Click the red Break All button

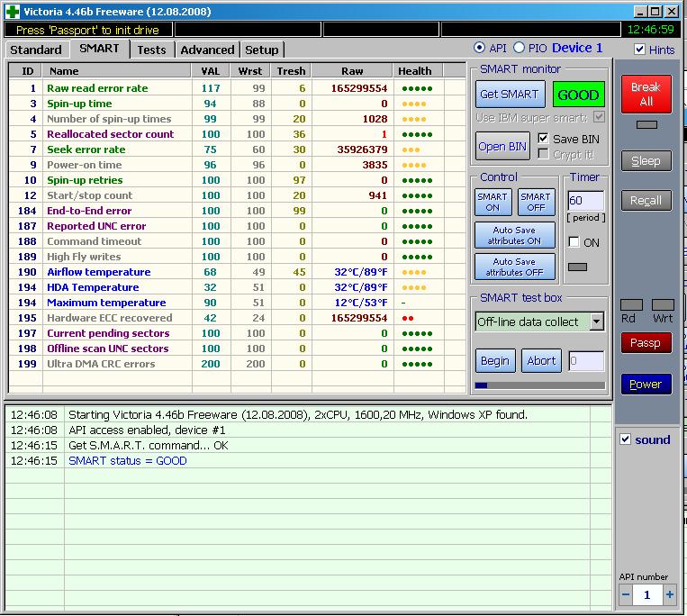coord(646,94)
